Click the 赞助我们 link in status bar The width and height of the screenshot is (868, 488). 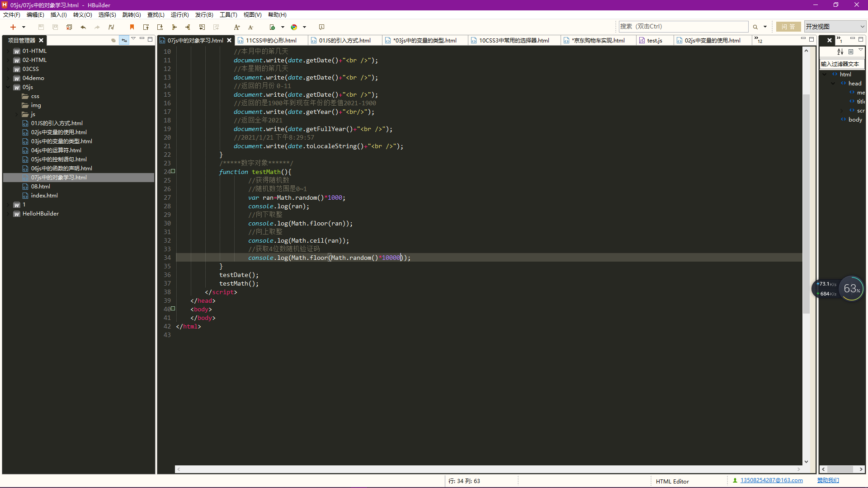pos(828,480)
